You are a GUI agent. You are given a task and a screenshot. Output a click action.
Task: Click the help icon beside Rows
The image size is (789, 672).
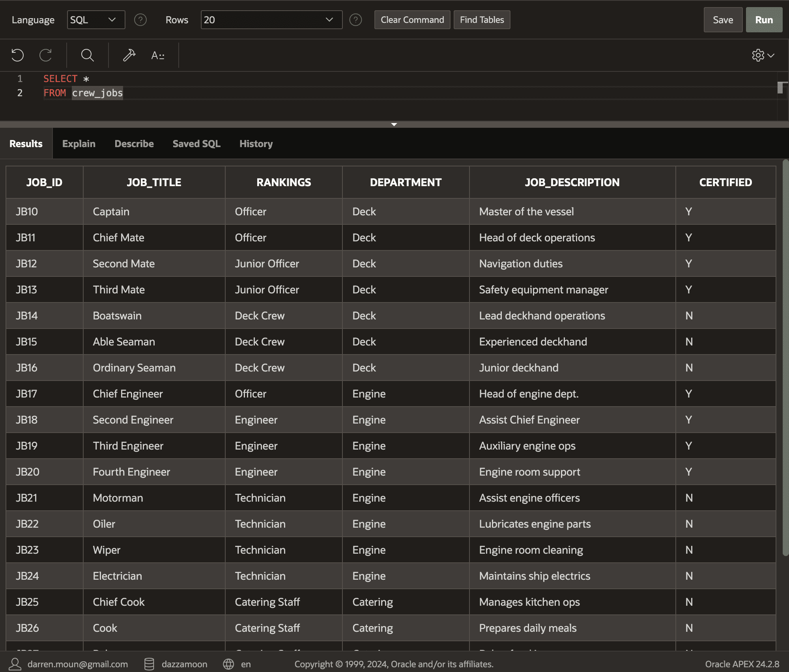pyautogui.click(x=355, y=20)
